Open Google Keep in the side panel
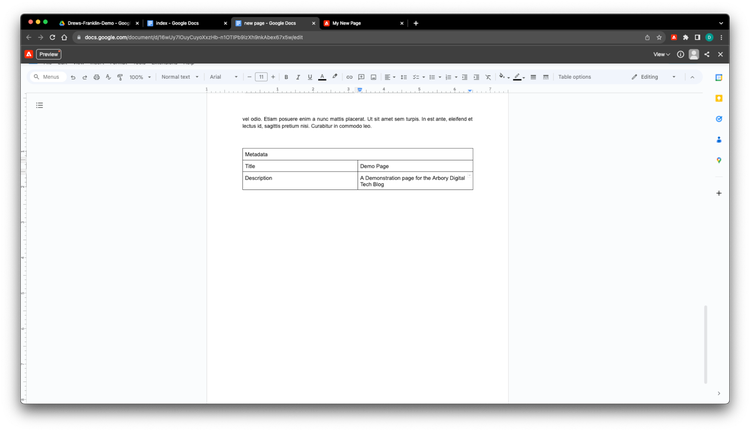750x431 pixels. pos(718,98)
